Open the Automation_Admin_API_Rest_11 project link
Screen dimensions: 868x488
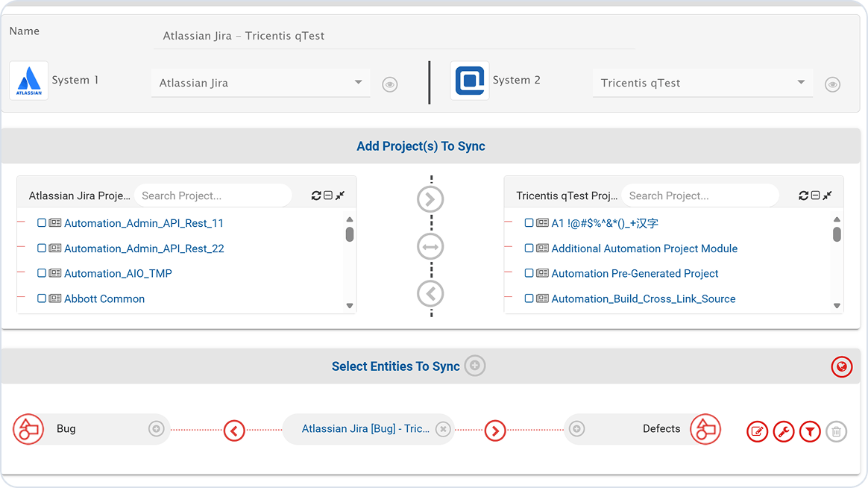(144, 223)
